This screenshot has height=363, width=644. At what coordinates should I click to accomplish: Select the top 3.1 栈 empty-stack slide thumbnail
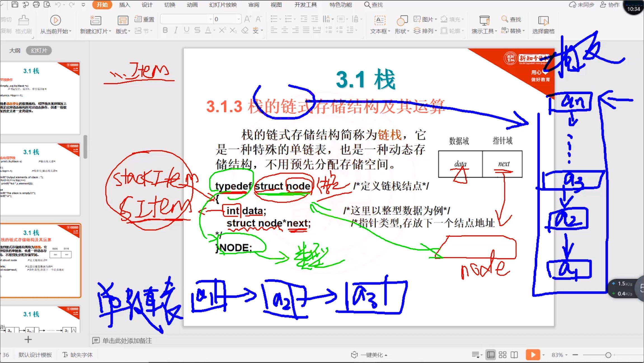point(40,98)
